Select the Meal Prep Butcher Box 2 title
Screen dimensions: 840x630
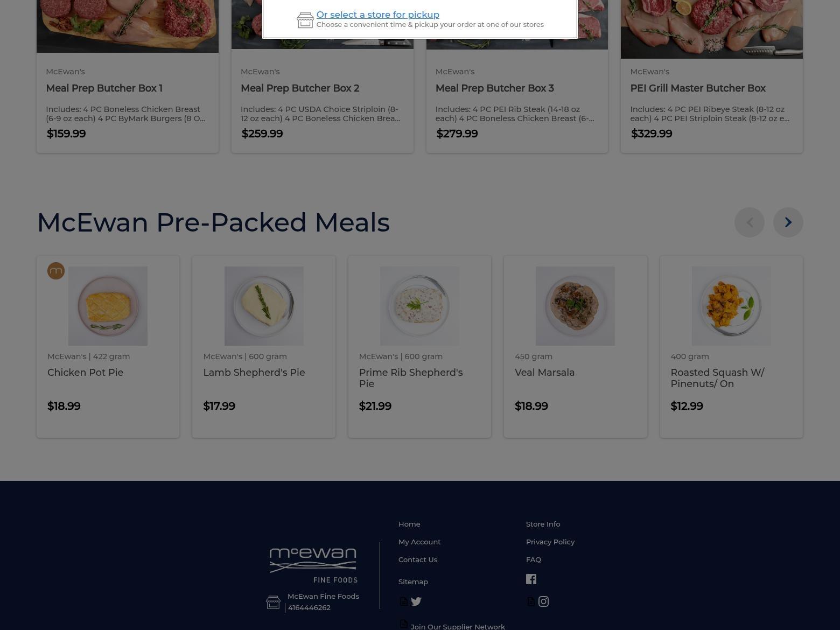click(300, 88)
